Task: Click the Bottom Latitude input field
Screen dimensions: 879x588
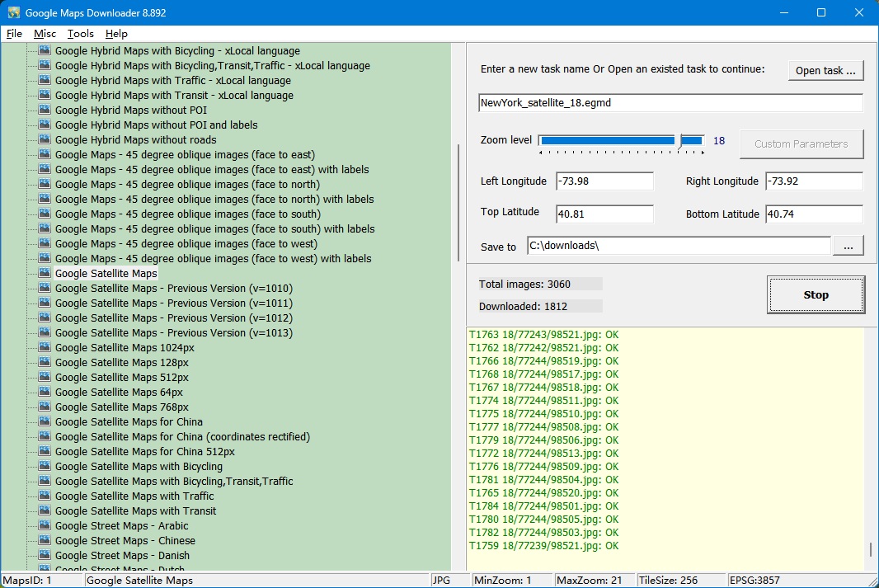Action: [x=814, y=214]
